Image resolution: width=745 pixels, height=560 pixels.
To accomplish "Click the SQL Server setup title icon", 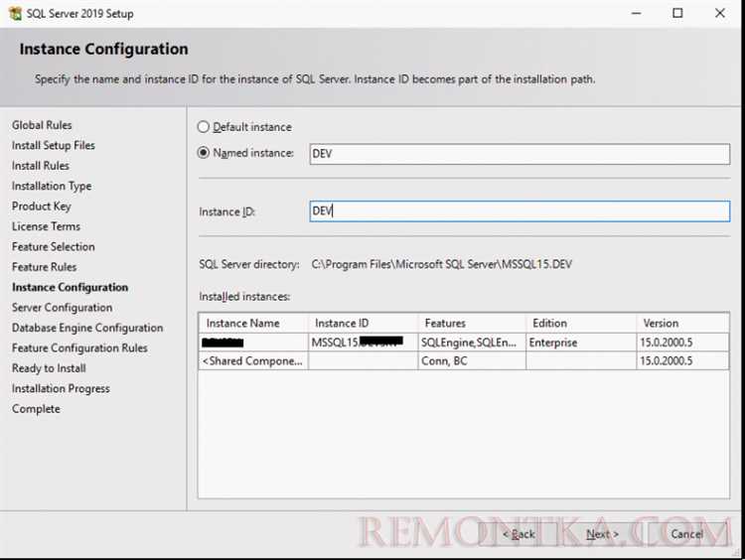I will [15, 13].
